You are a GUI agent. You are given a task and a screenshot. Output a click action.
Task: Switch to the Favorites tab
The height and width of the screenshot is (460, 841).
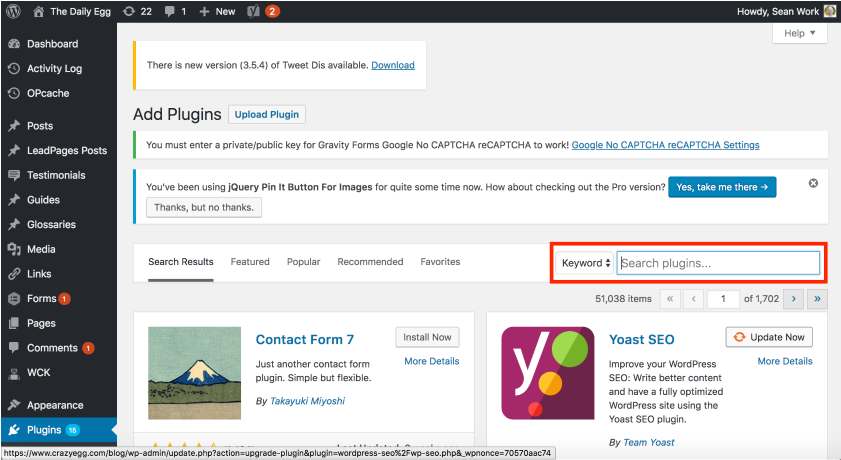[440, 262]
